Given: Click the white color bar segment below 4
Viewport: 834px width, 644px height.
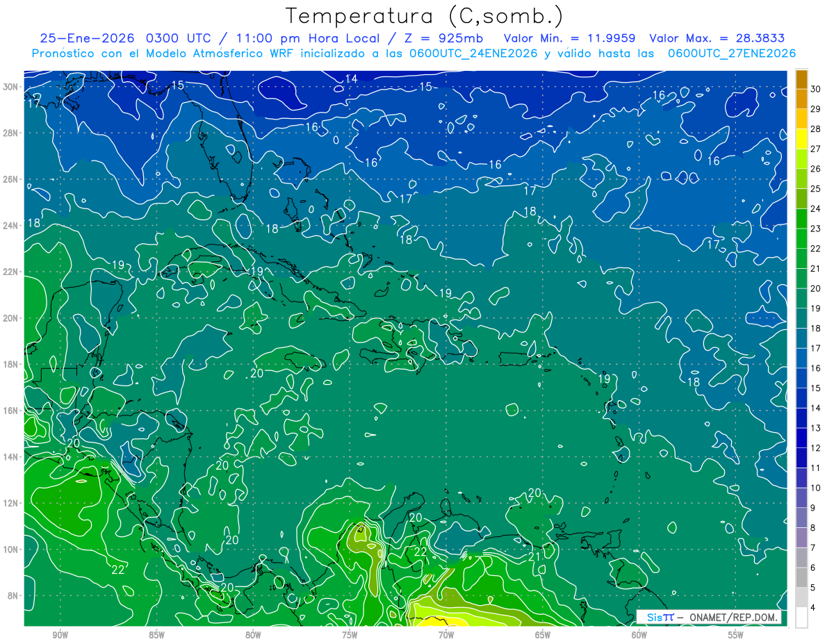Looking at the screenshot, I should 801,618.
